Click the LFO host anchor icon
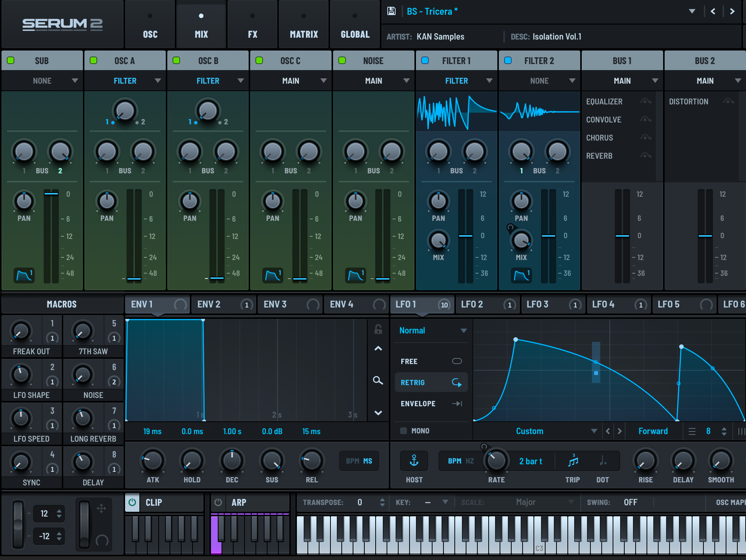The height and width of the screenshot is (560, 746). tap(414, 461)
